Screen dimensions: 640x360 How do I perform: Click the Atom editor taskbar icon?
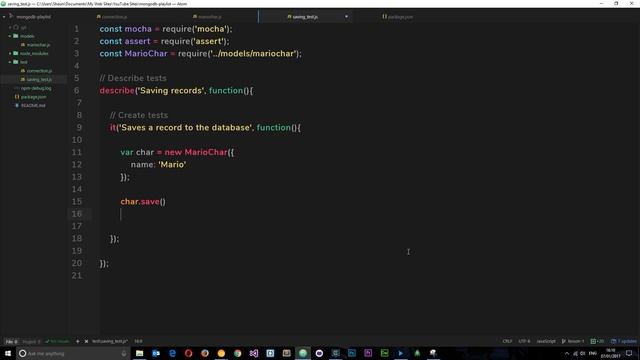coord(303,353)
